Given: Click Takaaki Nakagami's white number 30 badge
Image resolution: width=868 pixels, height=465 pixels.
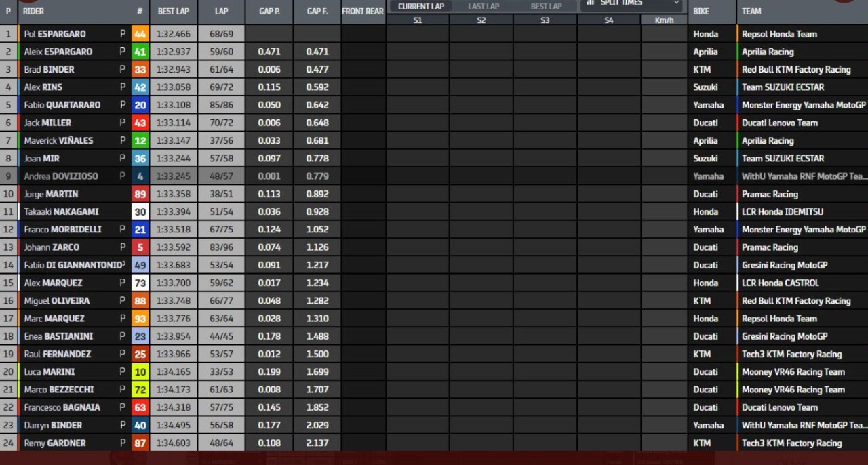Looking at the screenshot, I should pyautogui.click(x=140, y=211).
